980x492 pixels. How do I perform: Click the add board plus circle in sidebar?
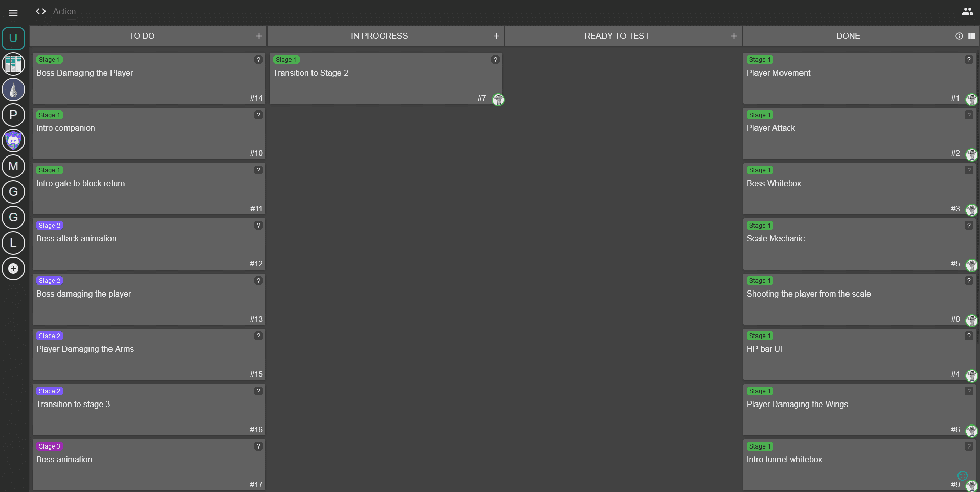pos(13,269)
